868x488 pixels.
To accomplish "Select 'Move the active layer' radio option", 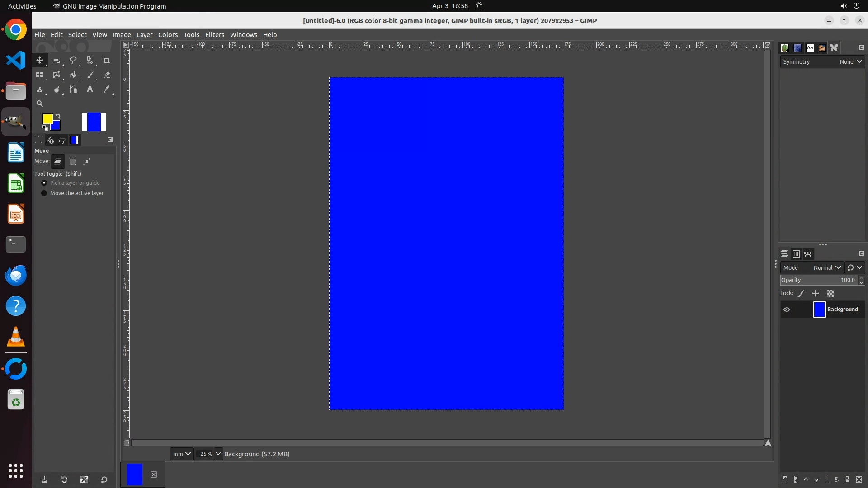I will coord(44,193).
